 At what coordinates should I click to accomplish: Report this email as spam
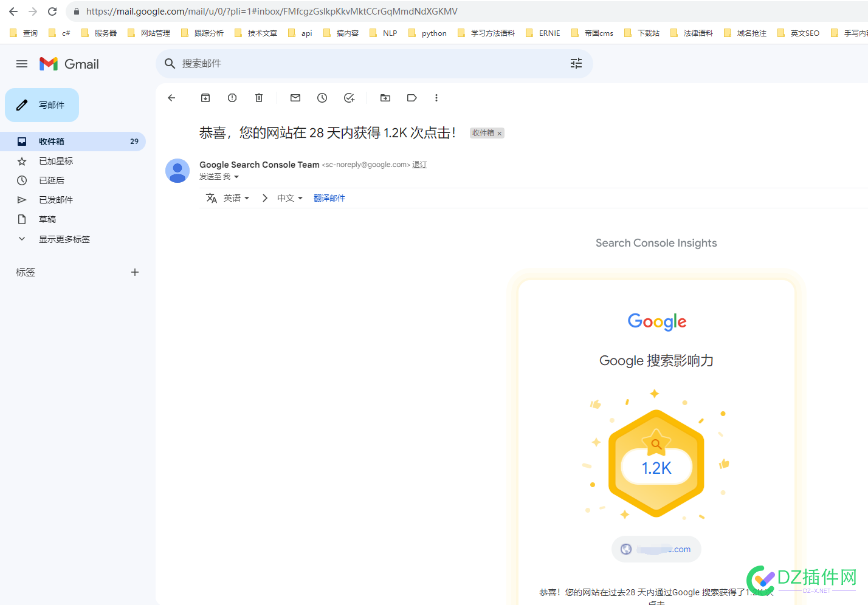[x=232, y=98]
